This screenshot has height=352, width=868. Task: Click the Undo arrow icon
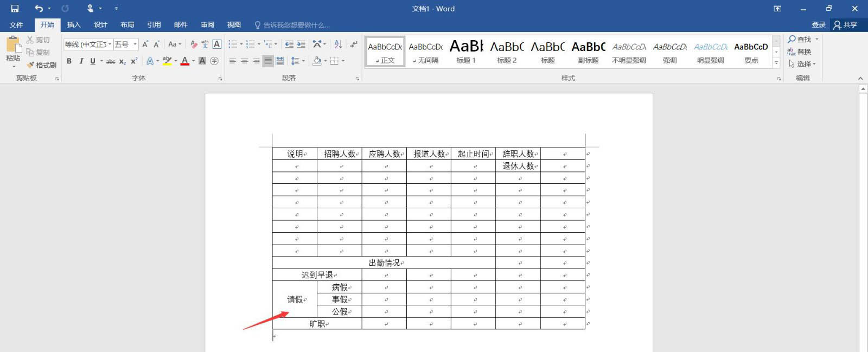click(39, 9)
